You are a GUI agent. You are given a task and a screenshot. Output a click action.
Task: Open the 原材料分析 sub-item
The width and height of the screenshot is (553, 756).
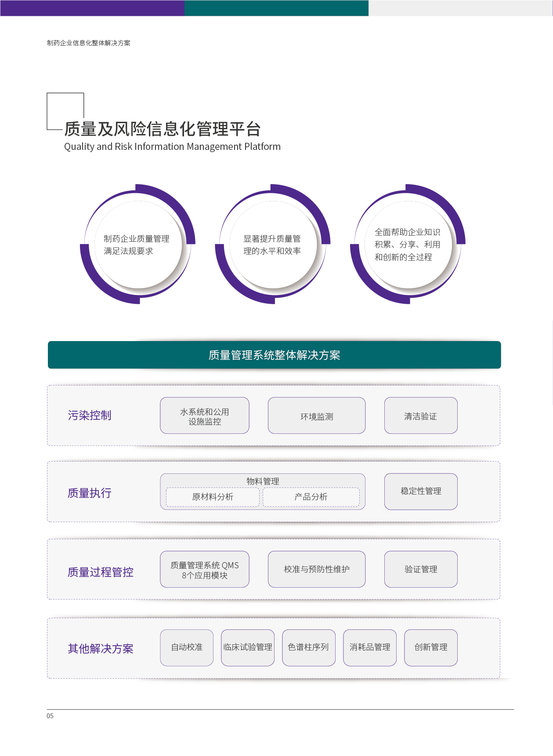[x=213, y=497]
